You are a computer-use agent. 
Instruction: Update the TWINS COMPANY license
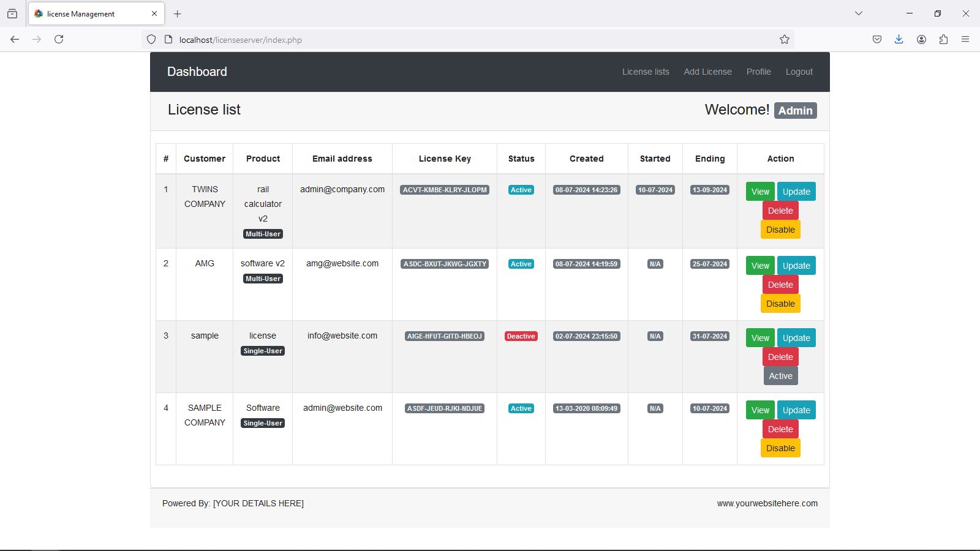(x=796, y=192)
